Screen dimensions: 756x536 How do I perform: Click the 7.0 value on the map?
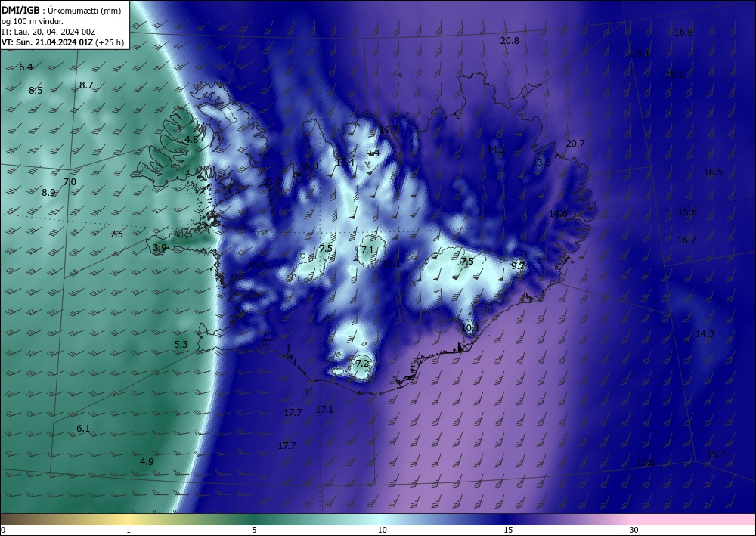click(70, 181)
